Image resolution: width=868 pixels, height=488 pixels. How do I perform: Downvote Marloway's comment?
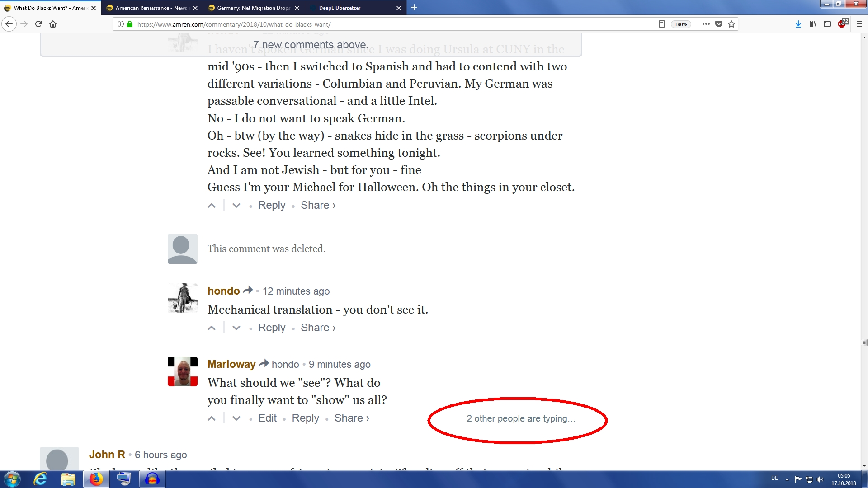[236, 418]
